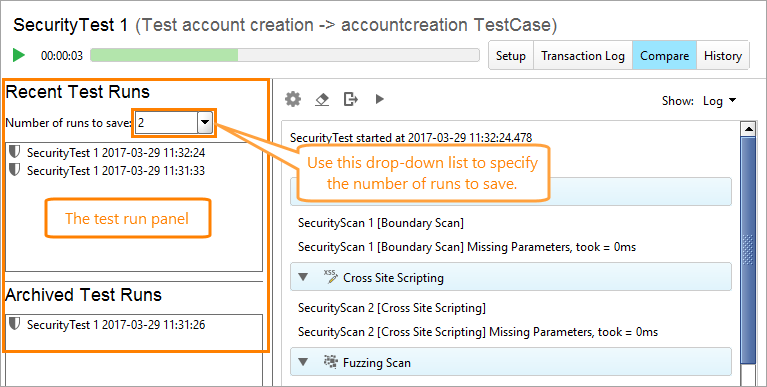767x387 pixels.
Task: Click the 'SecurityTest started at' log line
Action: coord(411,137)
